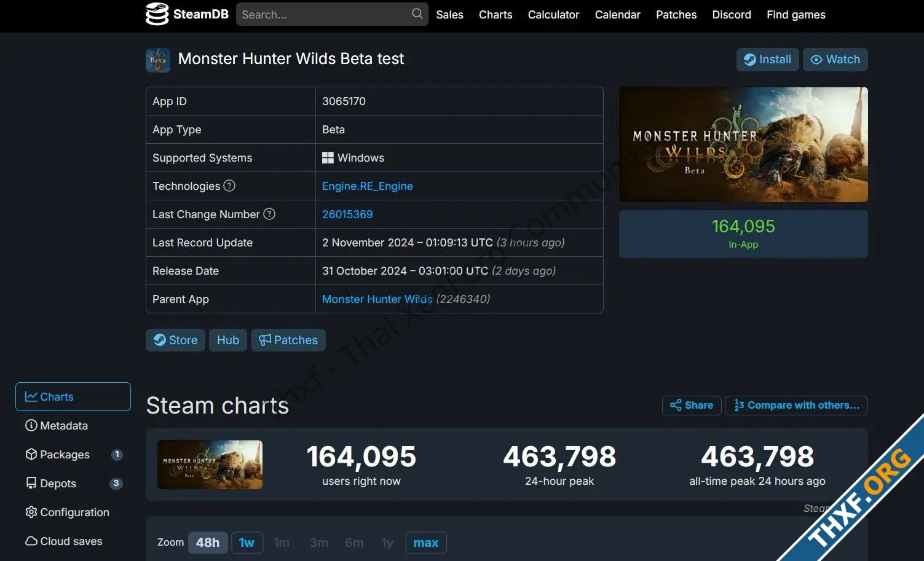Open the Monster Hunter Wilds parent app link

pos(377,299)
